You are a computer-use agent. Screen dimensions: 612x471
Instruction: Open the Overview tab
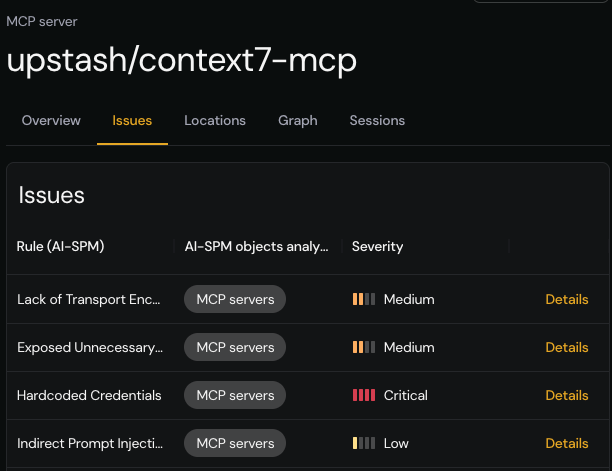(x=51, y=121)
